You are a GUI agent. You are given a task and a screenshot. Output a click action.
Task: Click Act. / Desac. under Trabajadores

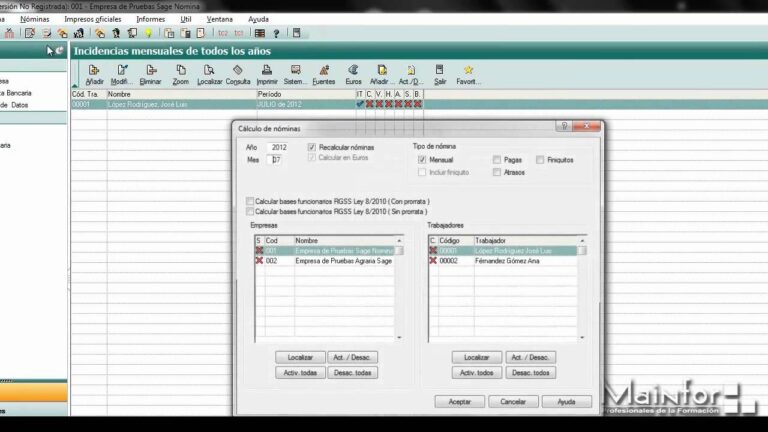coord(530,358)
